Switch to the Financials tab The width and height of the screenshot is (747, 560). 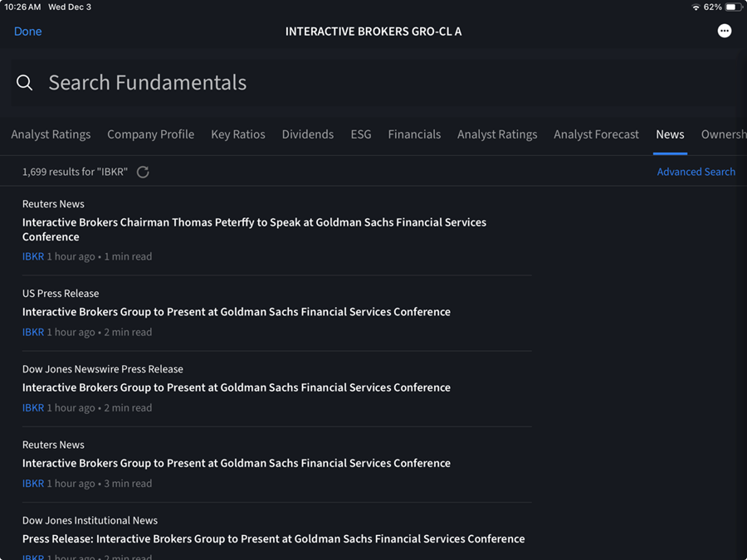414,134
